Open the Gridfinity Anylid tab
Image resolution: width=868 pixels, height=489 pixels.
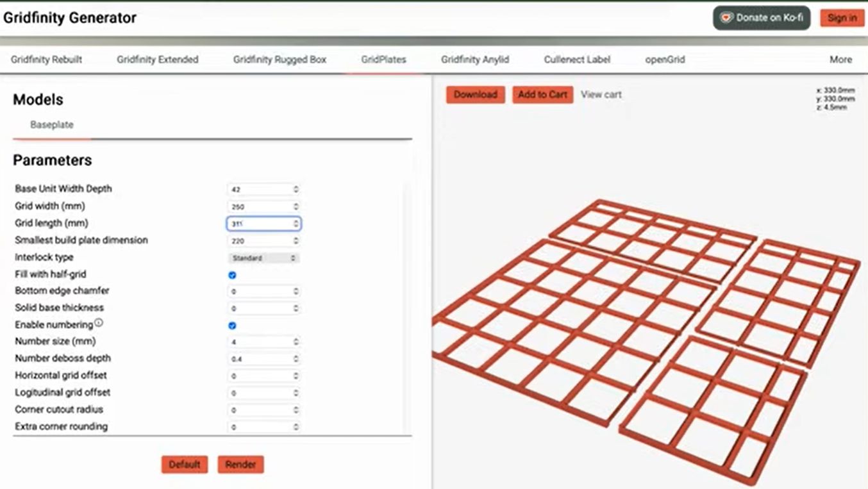pos(475,60)
